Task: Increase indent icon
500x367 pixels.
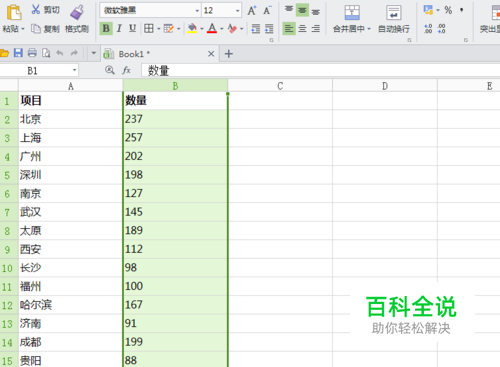Action: tap(269, 29)
